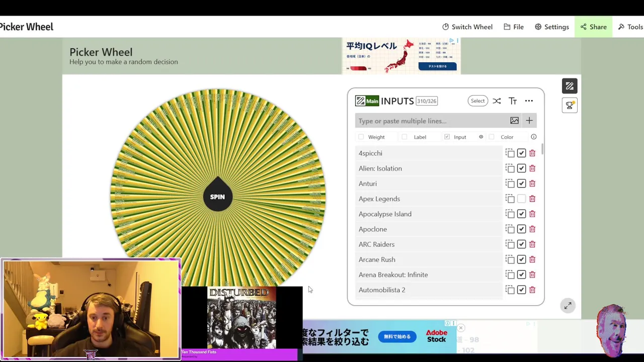The image size is (644, 362).
Task: Select the ARC Raiders input text
Action: pyautogui.click(x=376, y=244)
